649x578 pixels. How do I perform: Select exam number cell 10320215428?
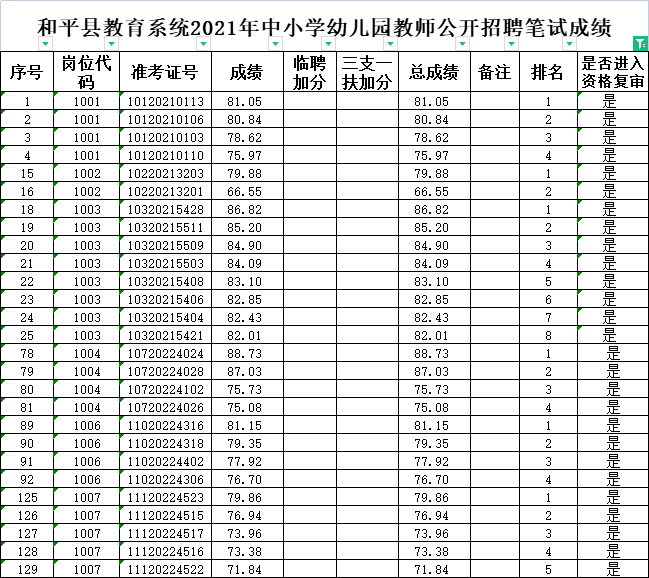point(165,209)
